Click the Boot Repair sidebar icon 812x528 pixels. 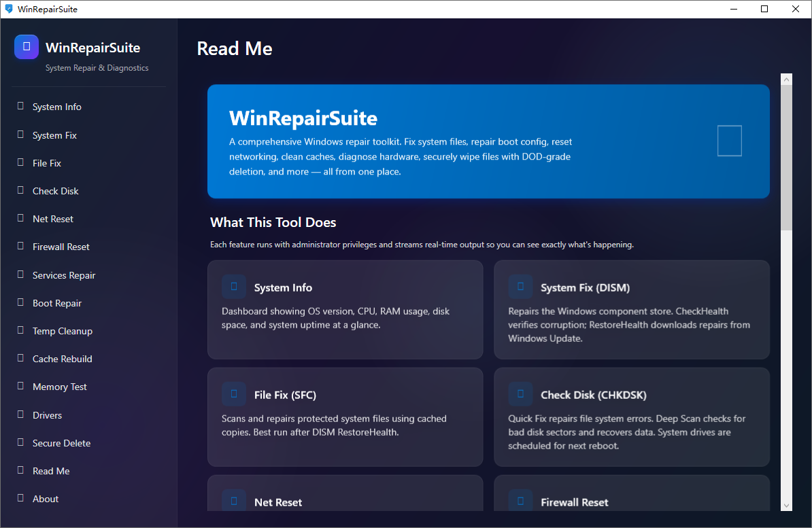[20, 302]
